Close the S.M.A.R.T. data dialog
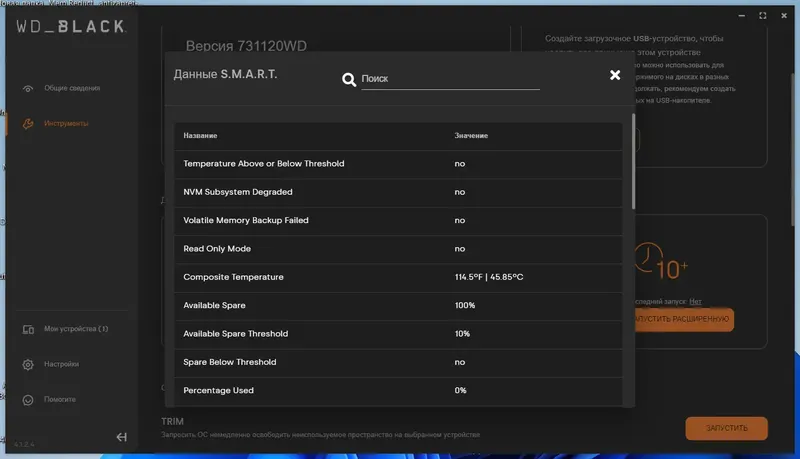 pyautogui.click(x=615, y=75)
